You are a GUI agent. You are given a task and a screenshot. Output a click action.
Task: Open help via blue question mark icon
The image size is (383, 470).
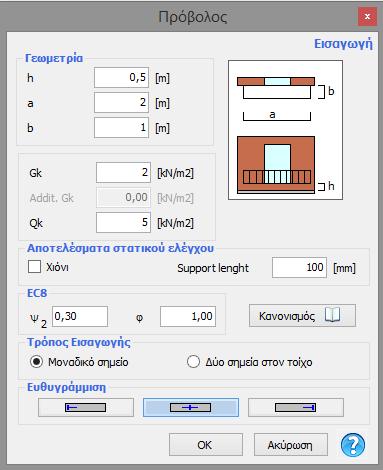[353, 445]
